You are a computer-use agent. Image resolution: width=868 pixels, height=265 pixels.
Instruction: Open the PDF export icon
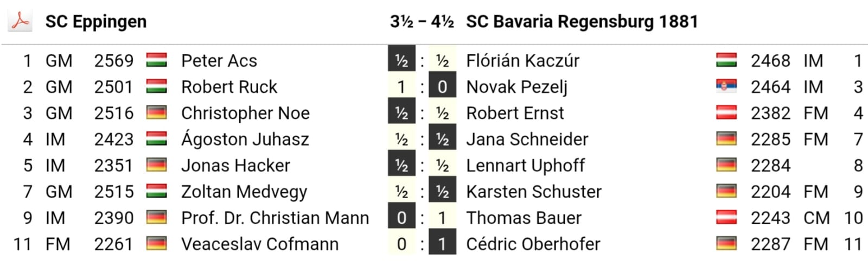20,21
